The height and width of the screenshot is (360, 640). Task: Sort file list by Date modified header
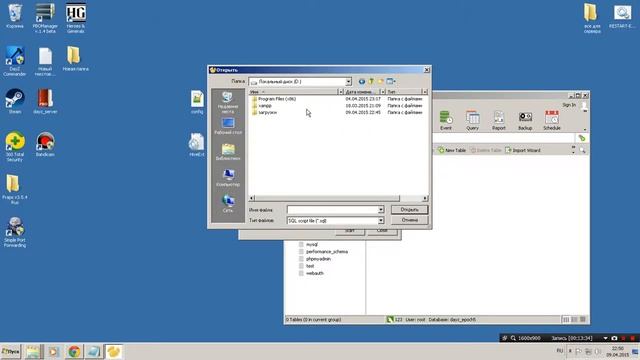pos(362,92)
